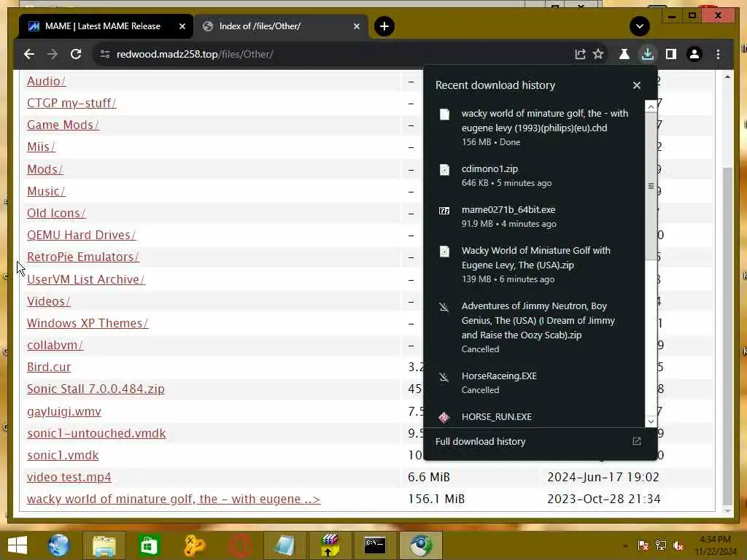Open the Audio/ folder link
The height and width of the screenshot is (560, 747).
click(46, 82)
